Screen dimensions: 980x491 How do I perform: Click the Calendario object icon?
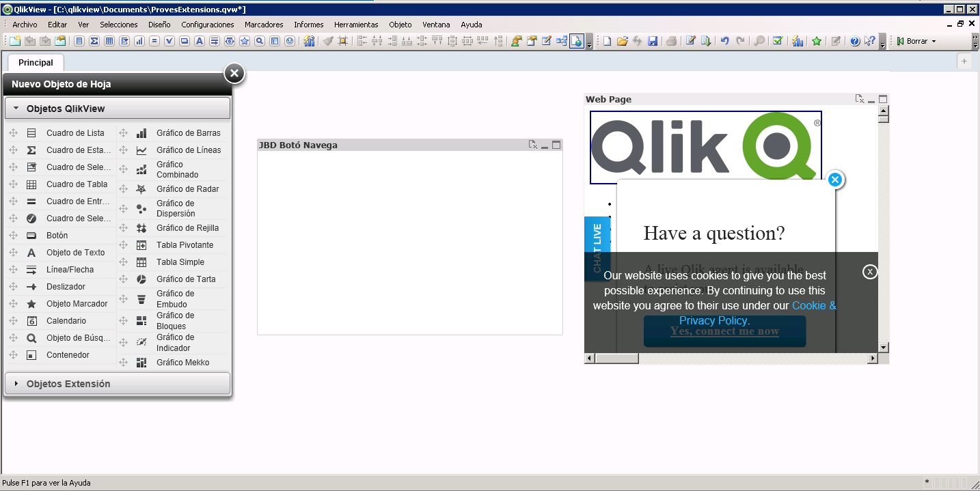point(31,321)
